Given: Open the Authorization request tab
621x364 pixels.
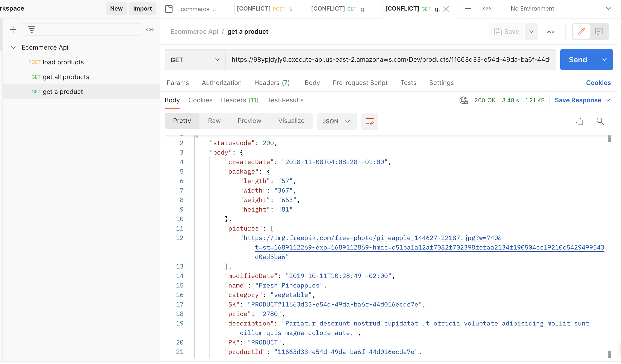Looking at the screenshot, I should 221,83.
